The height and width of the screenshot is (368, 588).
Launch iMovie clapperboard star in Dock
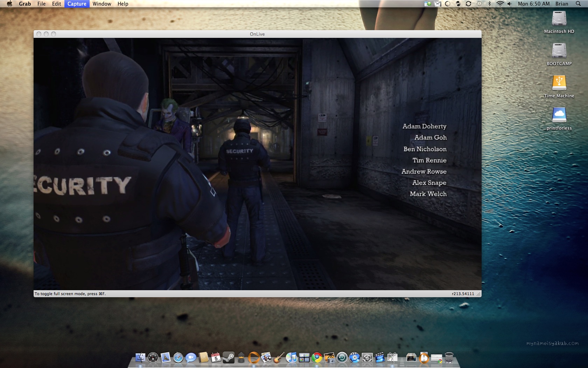click(x=380, y=357)
